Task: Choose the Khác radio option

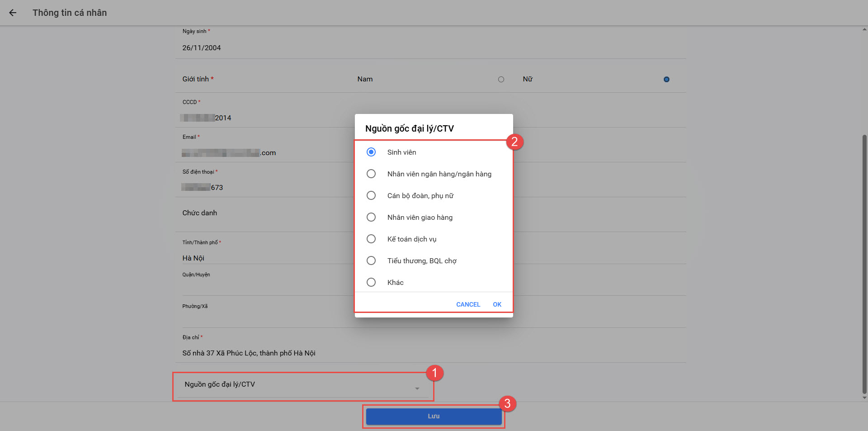Action: (371, 282)
